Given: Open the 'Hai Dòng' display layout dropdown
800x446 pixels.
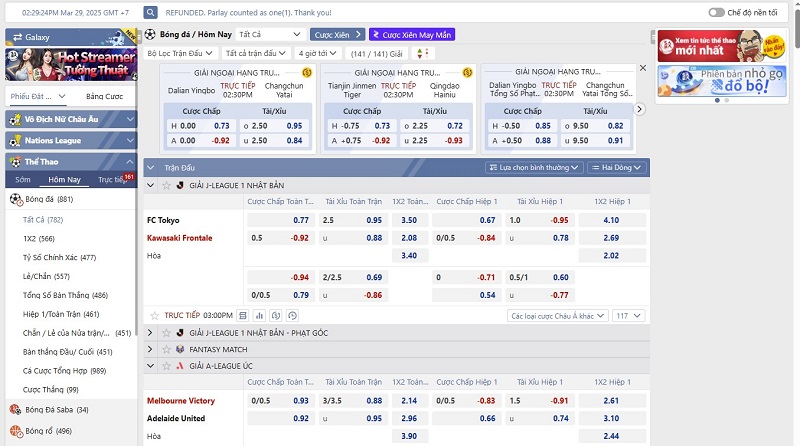Looking at the screenshot, I should (619, 168).
